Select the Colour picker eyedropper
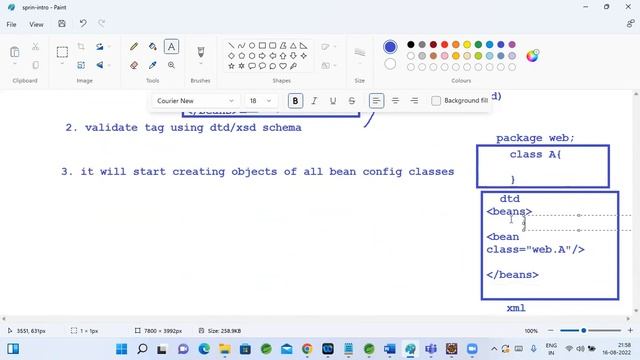Screen dimensions: 640x360 pyautogui.click(x=153, y=65)
